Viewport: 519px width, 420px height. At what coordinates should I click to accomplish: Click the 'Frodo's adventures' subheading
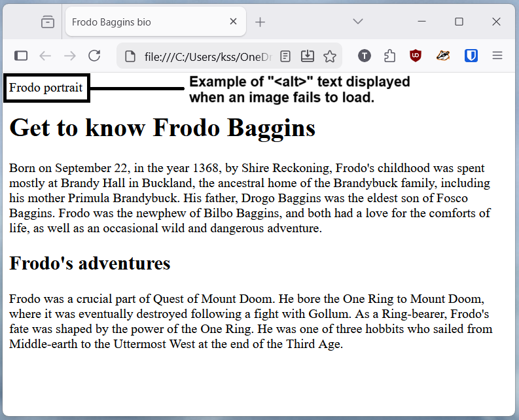90,263
